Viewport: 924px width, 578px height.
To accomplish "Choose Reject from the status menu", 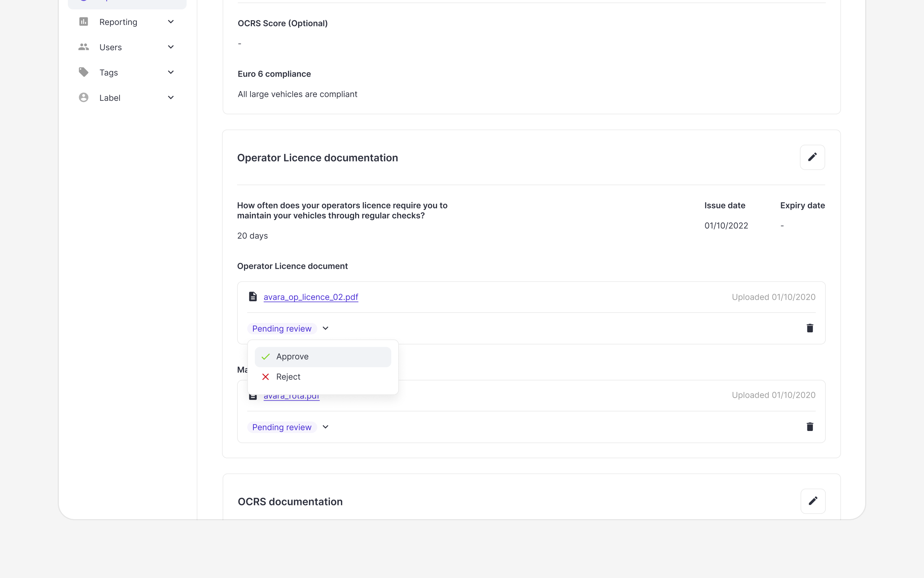I will (323, 377).
